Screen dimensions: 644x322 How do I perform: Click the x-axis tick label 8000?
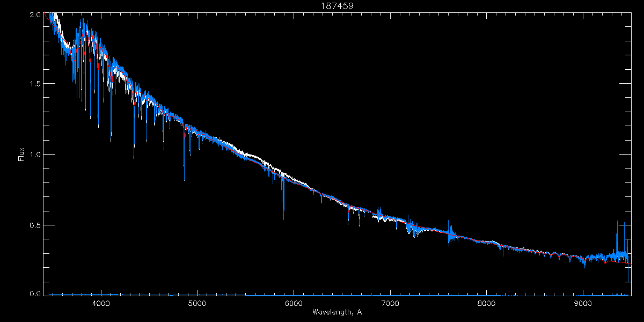click(487, 303)
